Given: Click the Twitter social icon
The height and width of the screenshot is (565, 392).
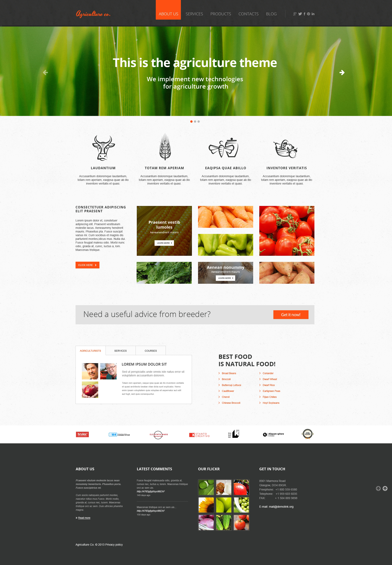Looking at the screenshot, I should coord(299,14).
